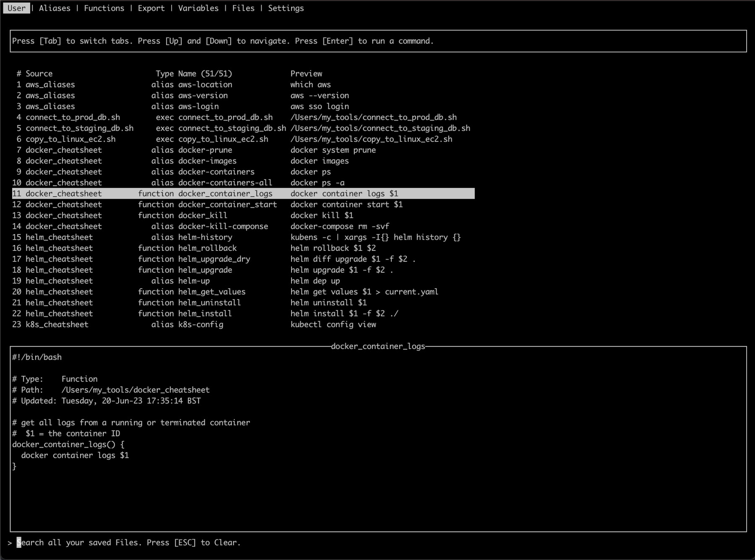Go to the Variables tab
Viewport: 755px width, 560px height.
tap(198, 8)
